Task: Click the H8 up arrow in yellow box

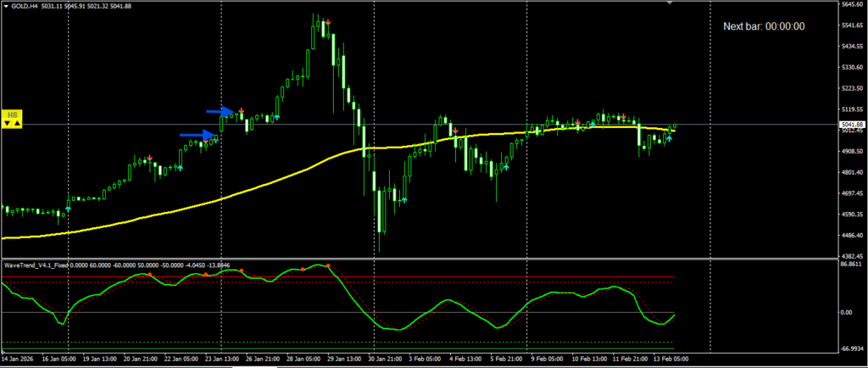Action: (x=17, y=124)
